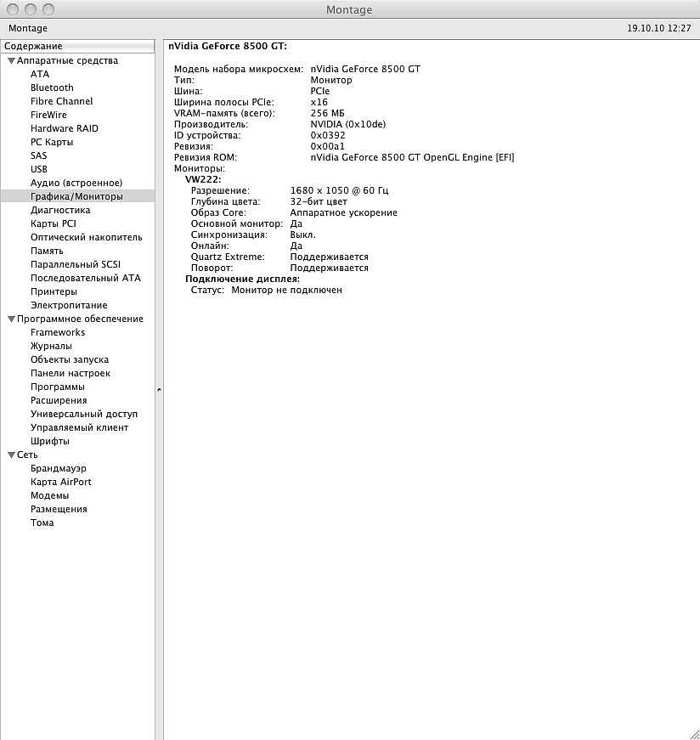Click the 32-бит цвет value
The image size is (700, 740).
click(319, 201)
